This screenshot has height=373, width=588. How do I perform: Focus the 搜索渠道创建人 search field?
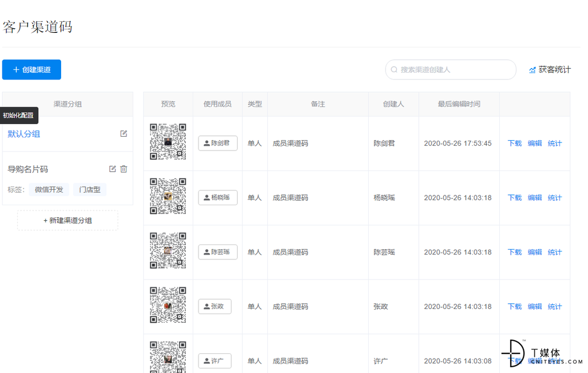tap(451, 70)
